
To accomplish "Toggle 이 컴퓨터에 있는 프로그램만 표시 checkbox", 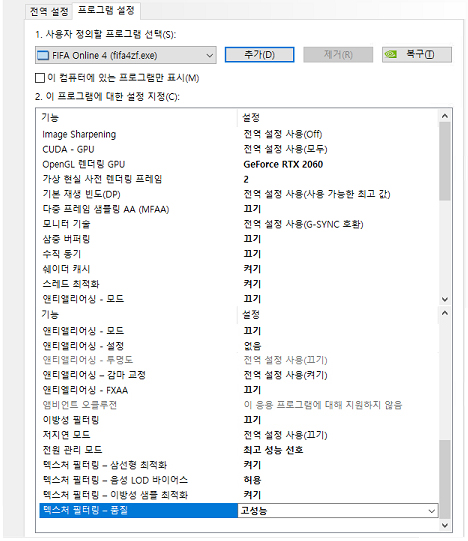I will point(40,78).
